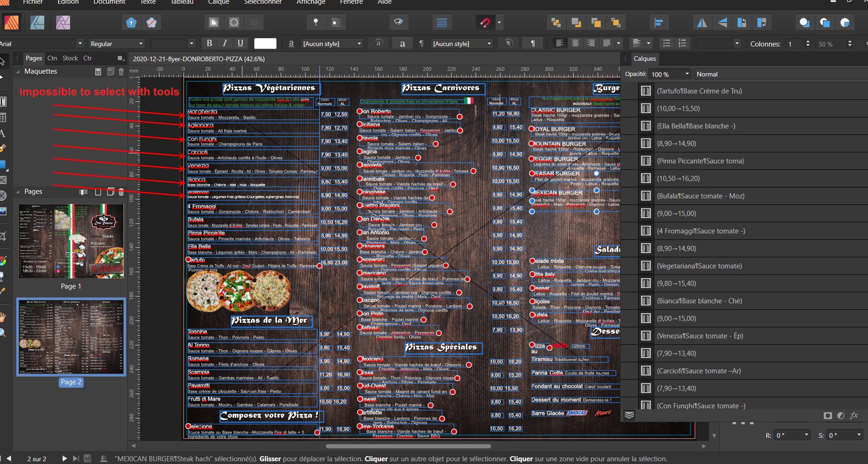Switch to the Ctn tab

tap(52, 58)
